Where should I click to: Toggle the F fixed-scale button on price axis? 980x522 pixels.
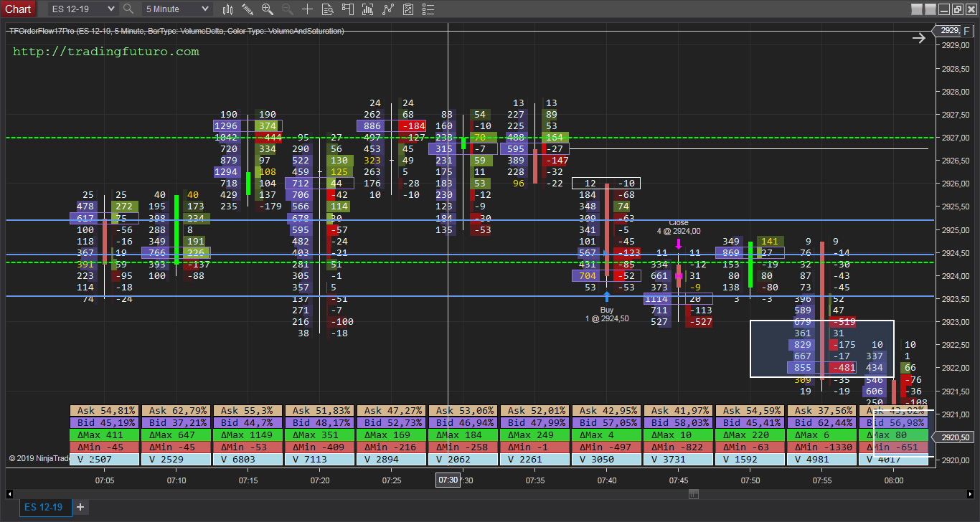click(x=966, y=31)
